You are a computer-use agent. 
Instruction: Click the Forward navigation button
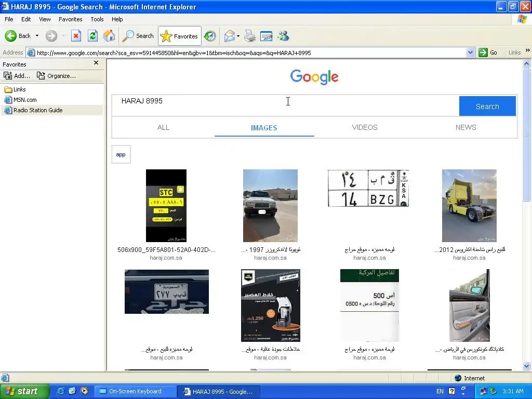(51, 36)
